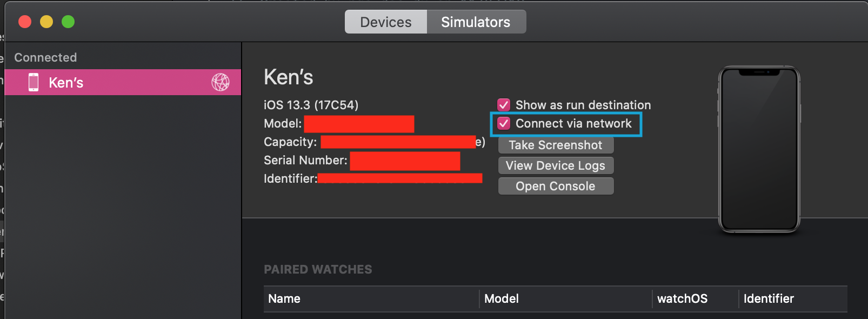
Task: Sort paired watches by Name column
Action: pyautogui.click(x=284, y=298)
